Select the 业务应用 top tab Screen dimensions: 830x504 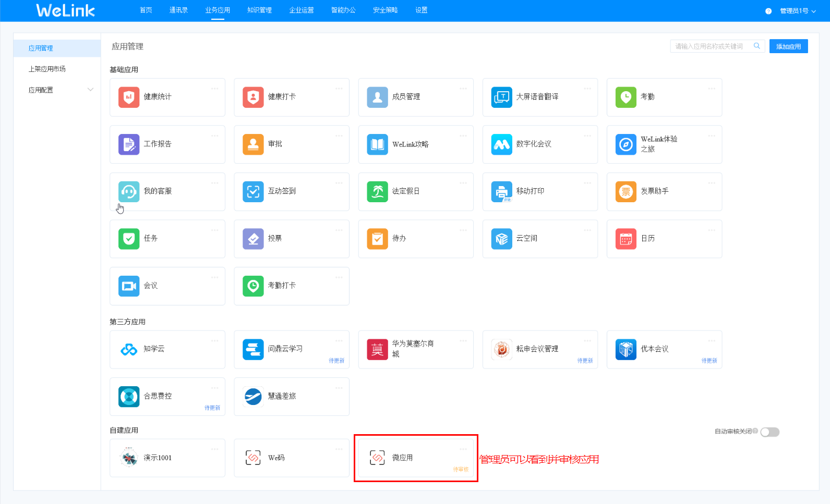[218, 10]
